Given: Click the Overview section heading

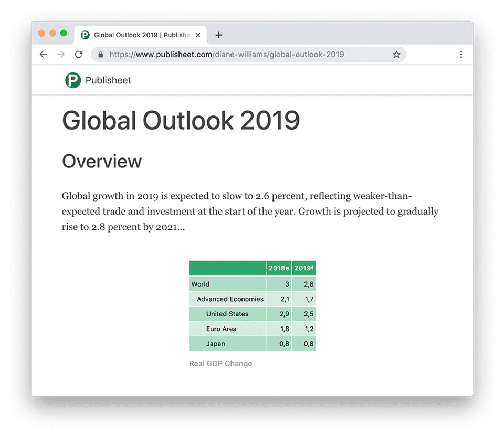Looking at the screenshot, I should coord(101,161).
